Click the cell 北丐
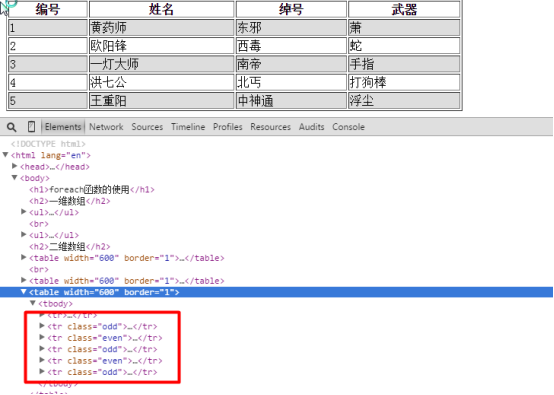The height and width of the screenshot is (395, 554). coord(291,82)
